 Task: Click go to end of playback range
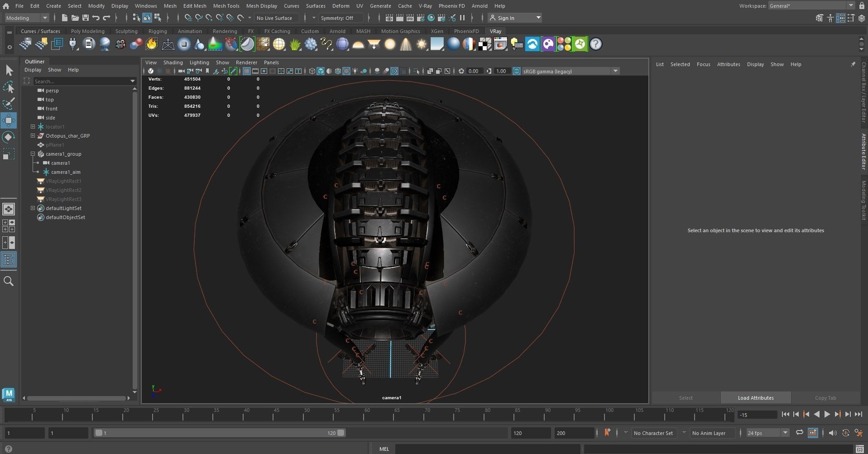858,414
